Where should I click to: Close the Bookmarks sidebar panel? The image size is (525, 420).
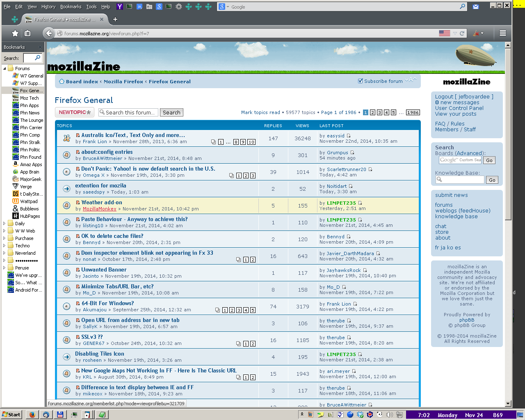coord(40,47)
